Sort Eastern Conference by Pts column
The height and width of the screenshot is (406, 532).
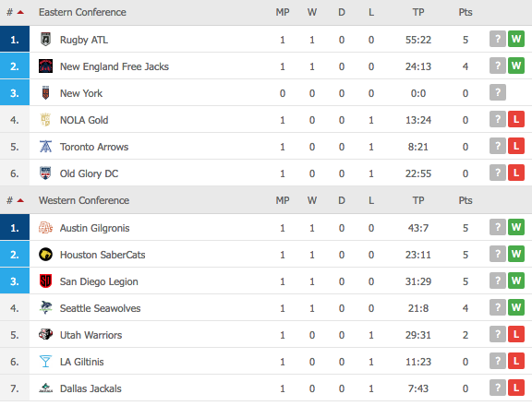point(465,13)
